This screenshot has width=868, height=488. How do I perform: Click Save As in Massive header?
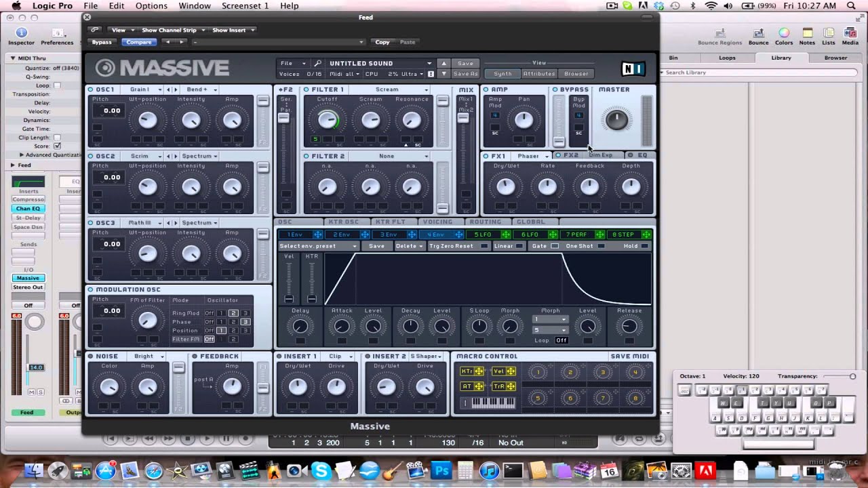click(x=465, y=74)
